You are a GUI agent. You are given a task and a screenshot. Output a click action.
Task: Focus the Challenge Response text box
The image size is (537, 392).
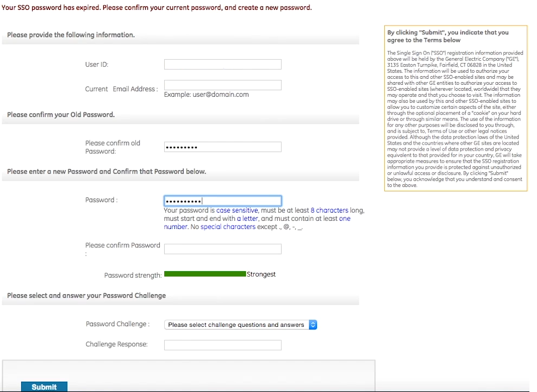[x=222, y=345]
